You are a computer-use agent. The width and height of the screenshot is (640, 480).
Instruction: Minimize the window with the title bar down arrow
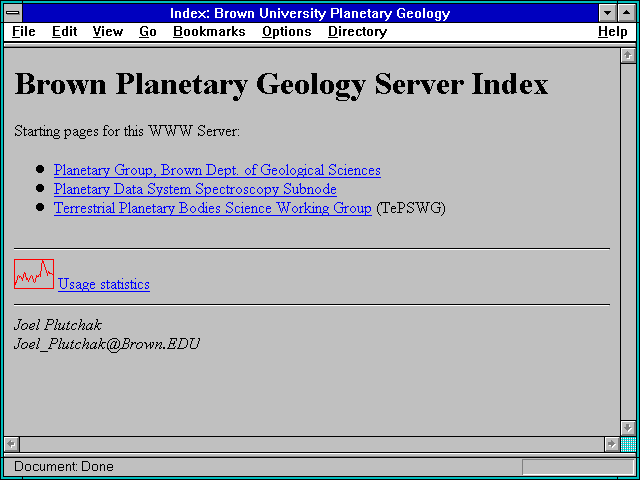[x=607, y=13]
